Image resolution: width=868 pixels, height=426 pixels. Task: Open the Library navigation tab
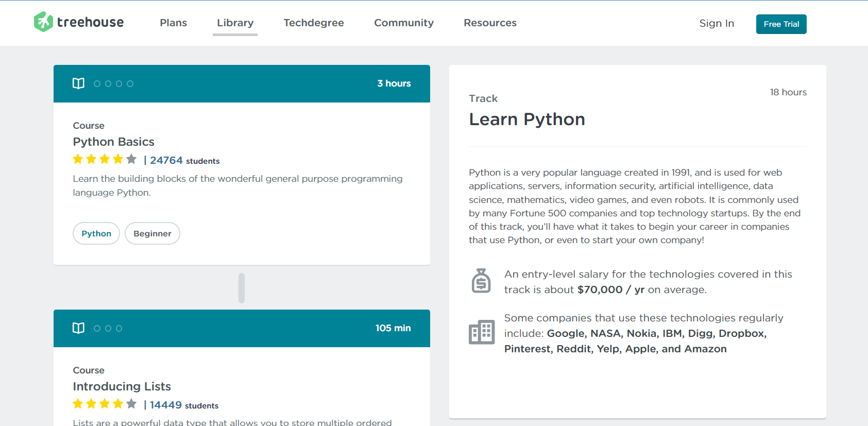[x=235, y=23]
